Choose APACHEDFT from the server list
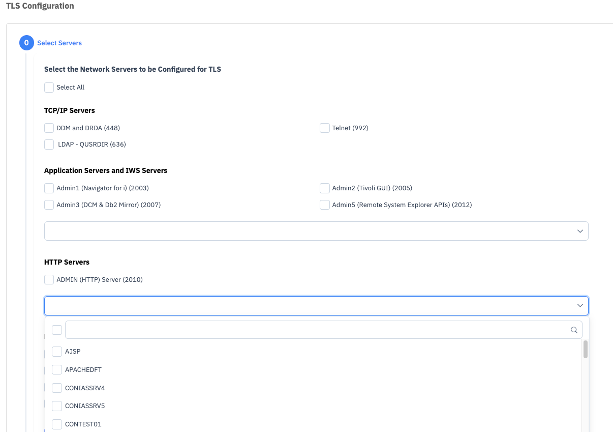This screenshot has height=432, width=614. pos(57,369)
